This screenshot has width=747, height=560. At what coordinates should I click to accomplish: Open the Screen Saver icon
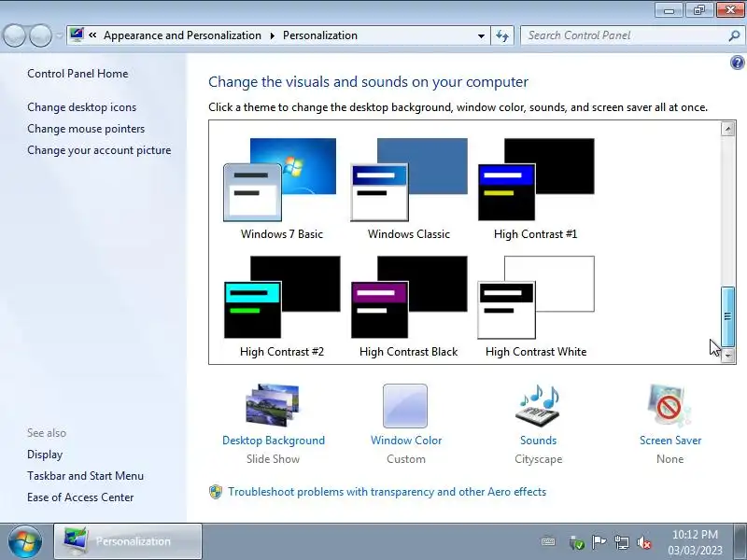[x=669, y=405]
